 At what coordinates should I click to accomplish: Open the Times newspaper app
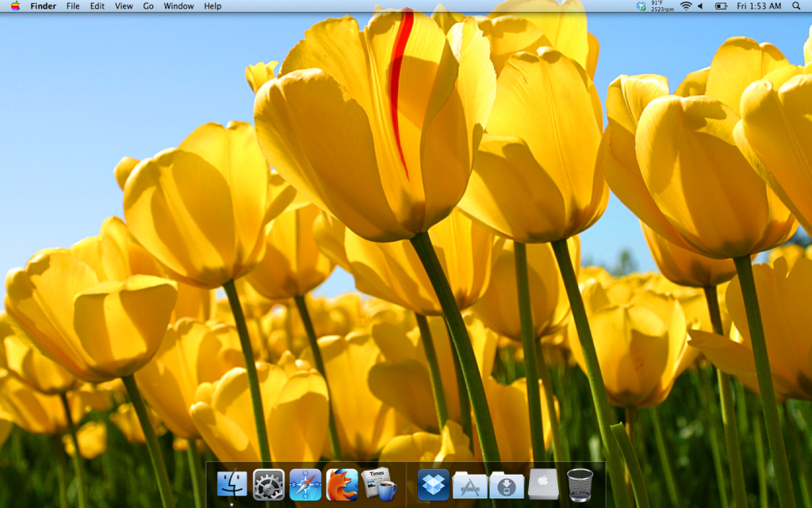point(378,484)
